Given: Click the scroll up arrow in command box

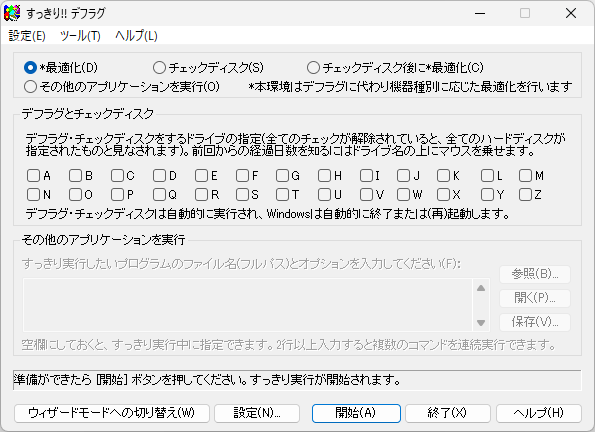Looking at the screenshot, I should pos(481,288).
